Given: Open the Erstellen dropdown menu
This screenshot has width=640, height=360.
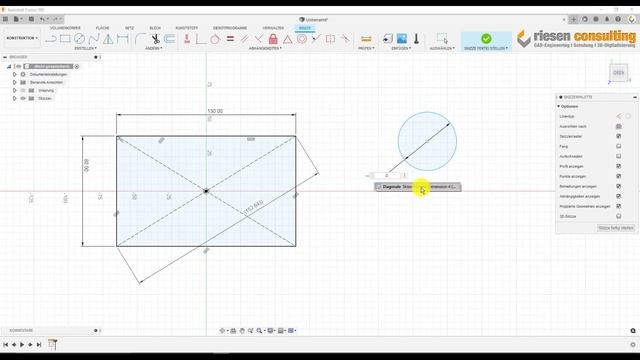Looking at the screenshot, I should [x=86, y=48].
